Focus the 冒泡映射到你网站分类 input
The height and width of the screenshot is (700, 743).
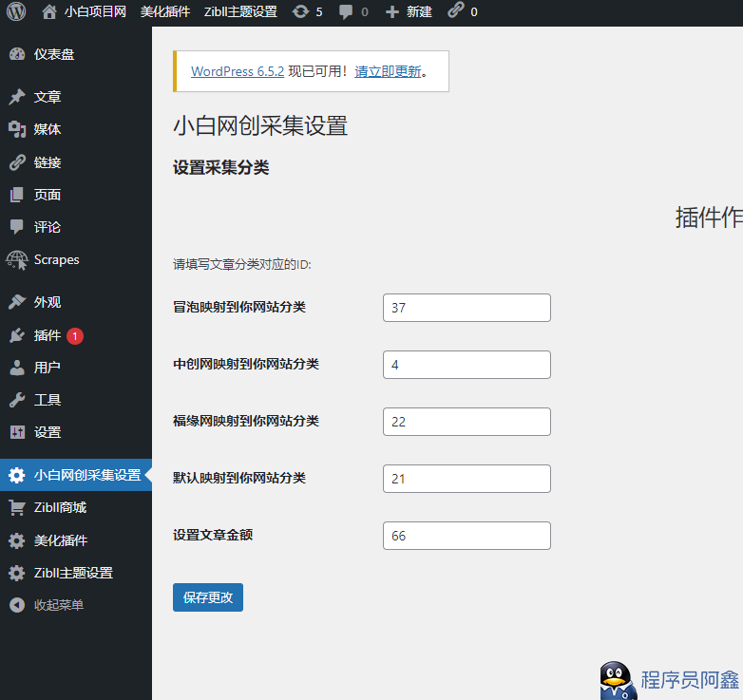pyautogui.click(x=467, y=308)
